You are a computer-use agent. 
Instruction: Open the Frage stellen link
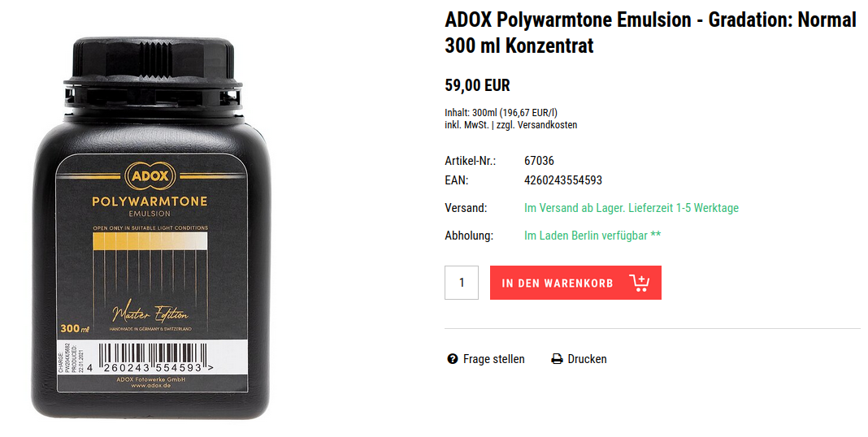(486, 359)
